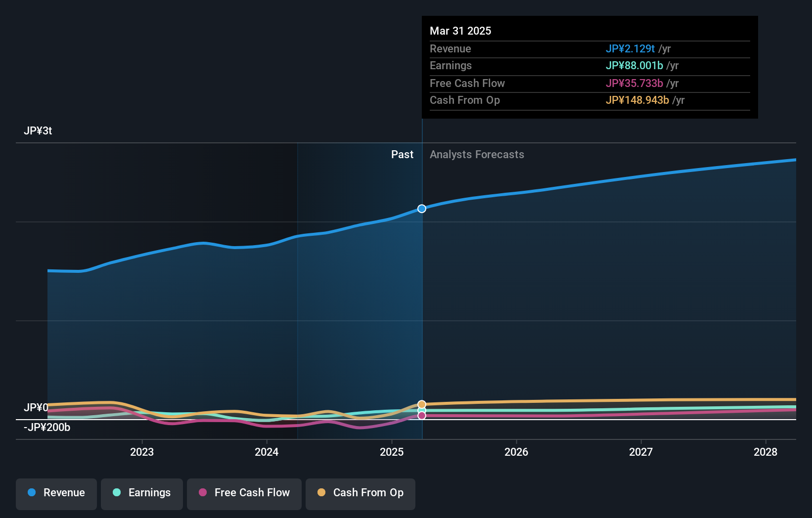This screenshot has height=518, width=812.
Task: Click the Earnings row label in tooltip
Action: click(x=451, y=65)
